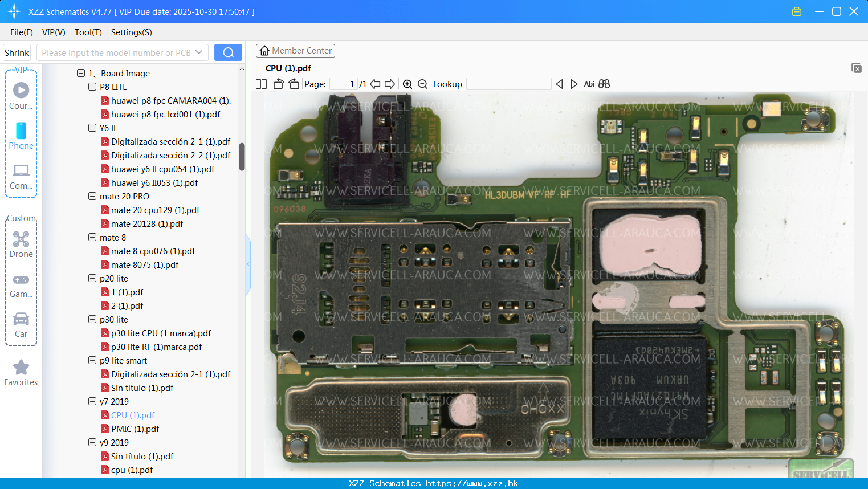Zoom in on the PDF
This screenshot has height=489, width=868.
coord(407,84)
